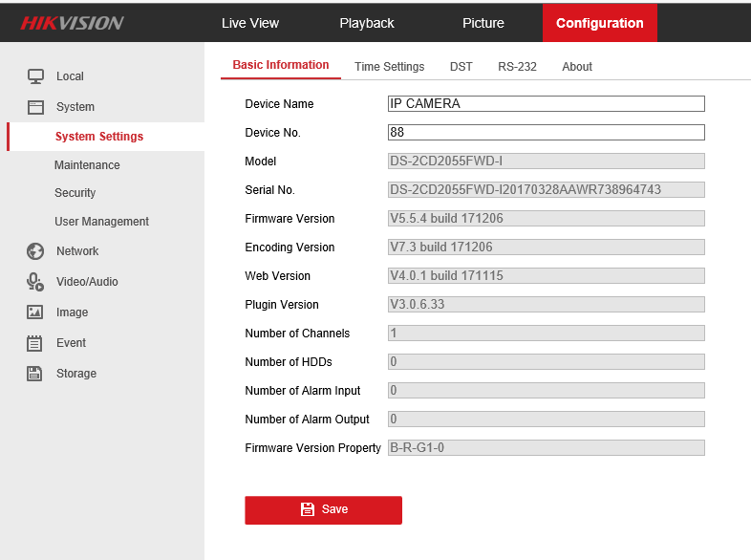751x560 pixels.
Task: View the About tab
Action: (577, 67)
